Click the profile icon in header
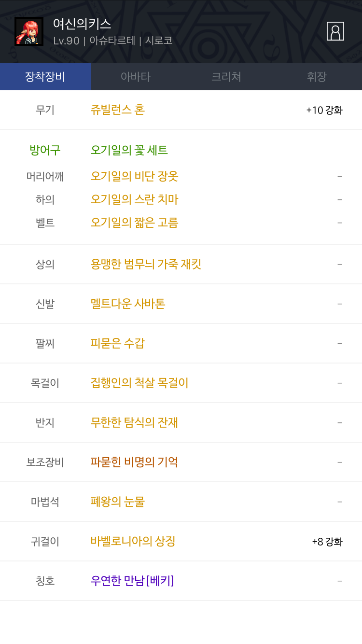This screenshot has height=644, width=362. [335, 31]
